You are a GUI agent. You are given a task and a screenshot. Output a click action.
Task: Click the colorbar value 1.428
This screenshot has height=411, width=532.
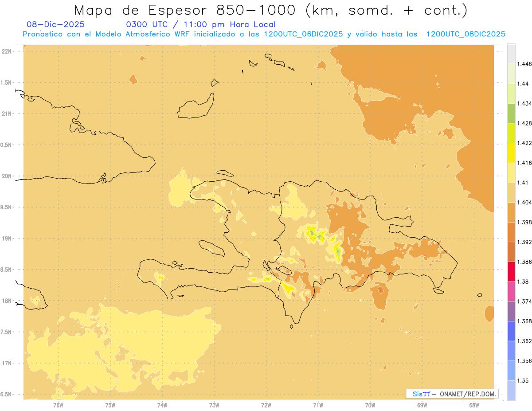point(524,123)
